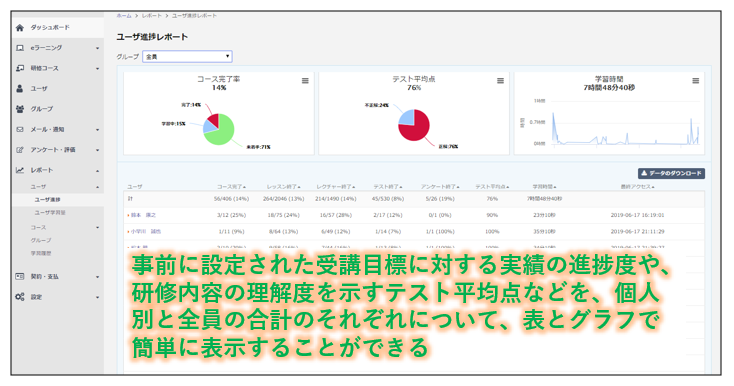
Task: Click the メール・通知 envelope icon
Action: click(x=20, y=130)
